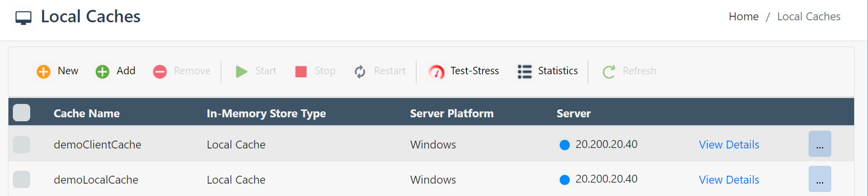Check the demoLocalCache row checkbox
Viewport: 868px width, 196px height.
21,179
